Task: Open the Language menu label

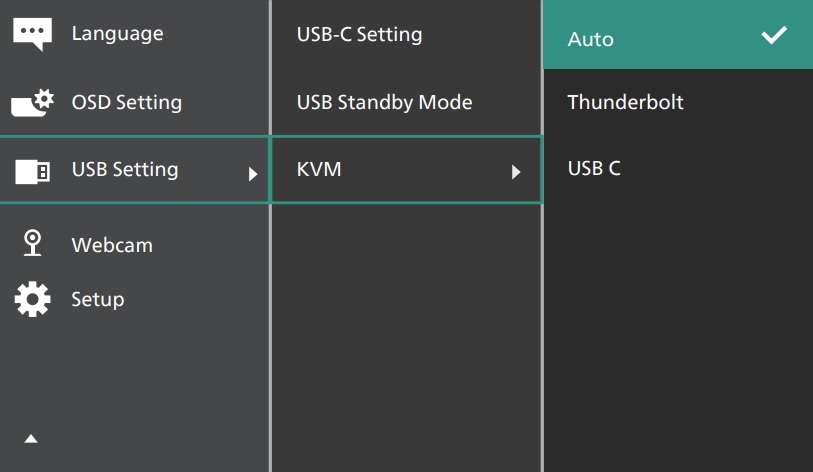Action: [x=117, y=33]
